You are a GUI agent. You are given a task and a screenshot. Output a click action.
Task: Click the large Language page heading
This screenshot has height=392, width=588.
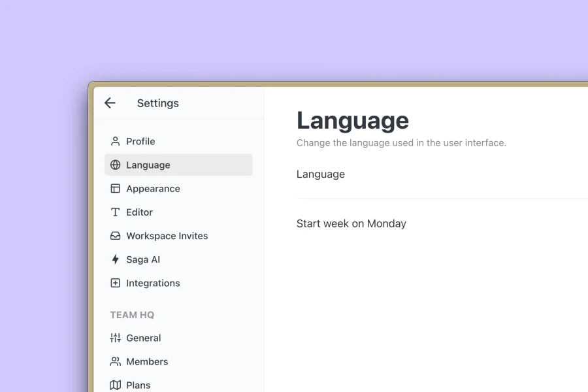pos(353,121)
